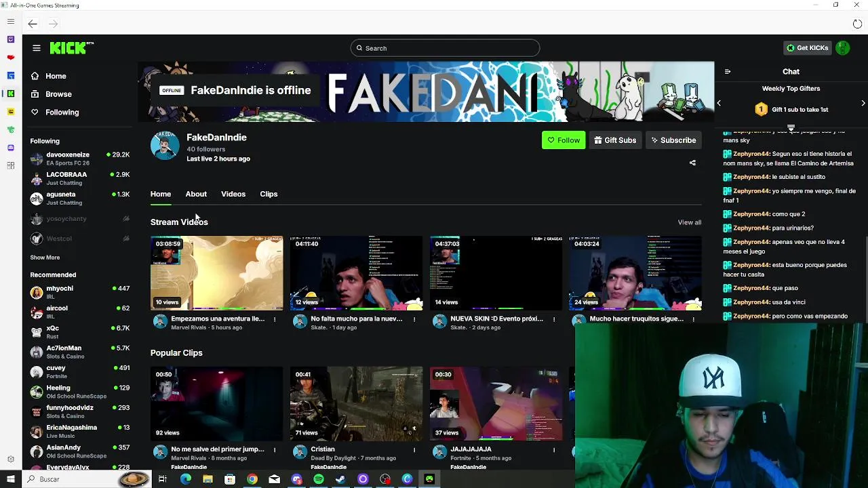The height and width of the screenshot is (488, 868).
Task: Open Ac7ionMan channel in Recommended
Action: pos(80,352)
